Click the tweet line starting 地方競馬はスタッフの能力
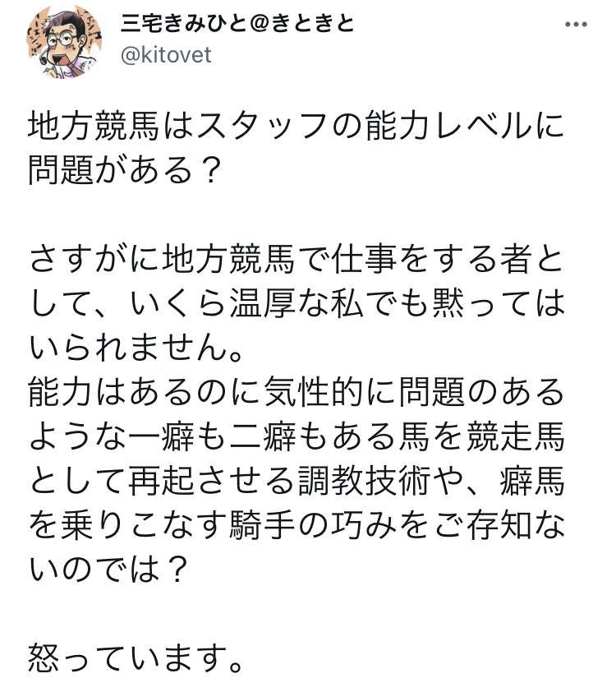The width and height of the screenshot is (616, 692). 296,127
